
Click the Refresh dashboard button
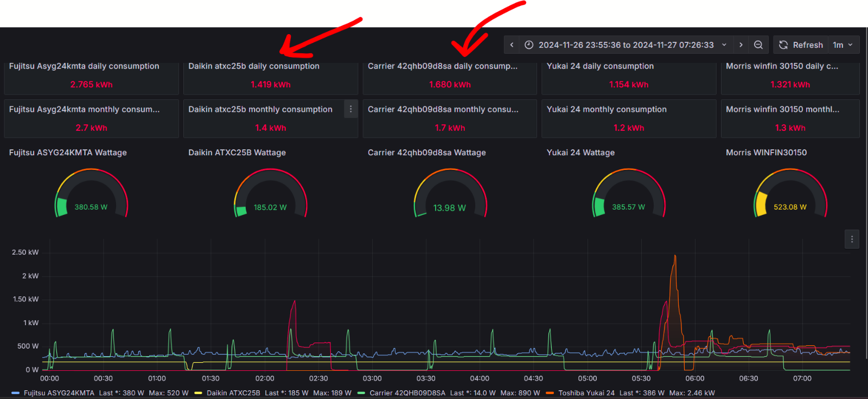click(x=802, y=45)
